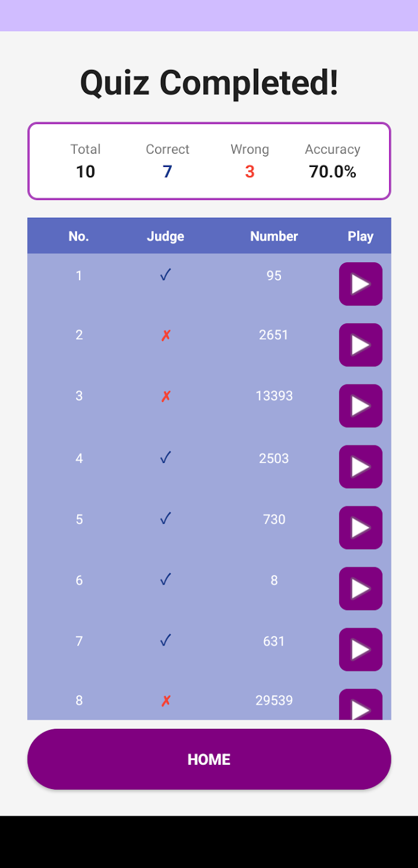Viewport: 418px width, 868px height.
Task: Click the Quiz Completed heading
Action: 209,83
